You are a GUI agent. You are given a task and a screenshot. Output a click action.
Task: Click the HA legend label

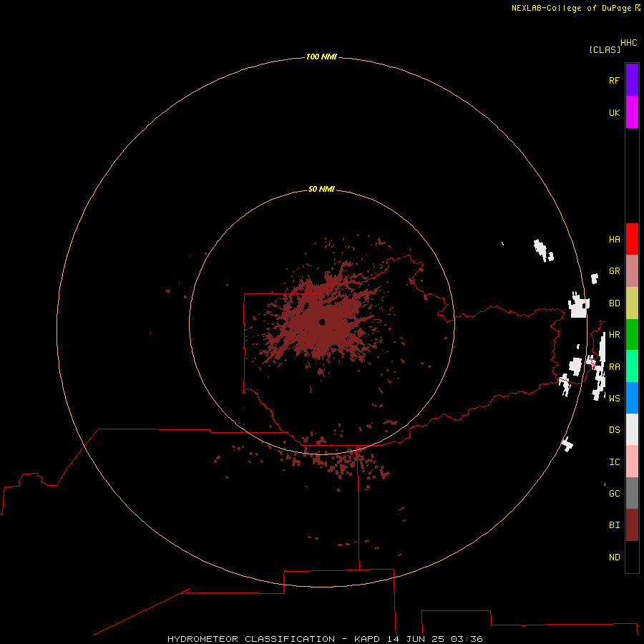[614, 240]
